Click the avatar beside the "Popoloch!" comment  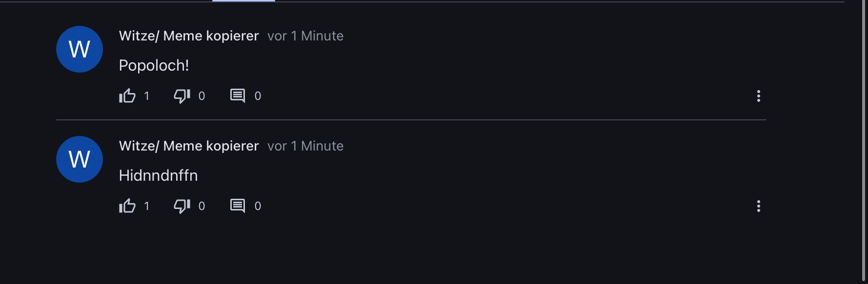click(80, 49)
